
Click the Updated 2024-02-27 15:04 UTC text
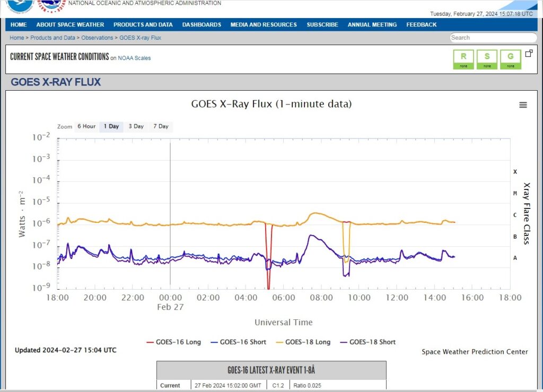click(65, 350)
